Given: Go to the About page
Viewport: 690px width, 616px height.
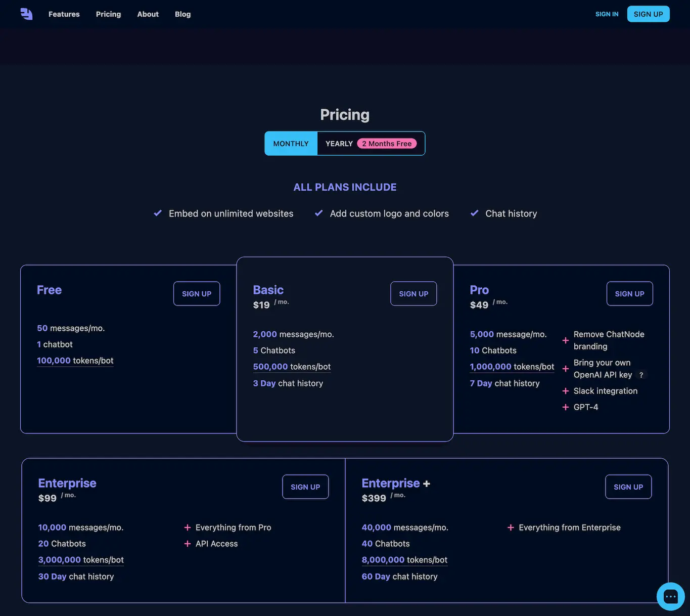Looking at the screenshot, I should [x=148, y=14].
